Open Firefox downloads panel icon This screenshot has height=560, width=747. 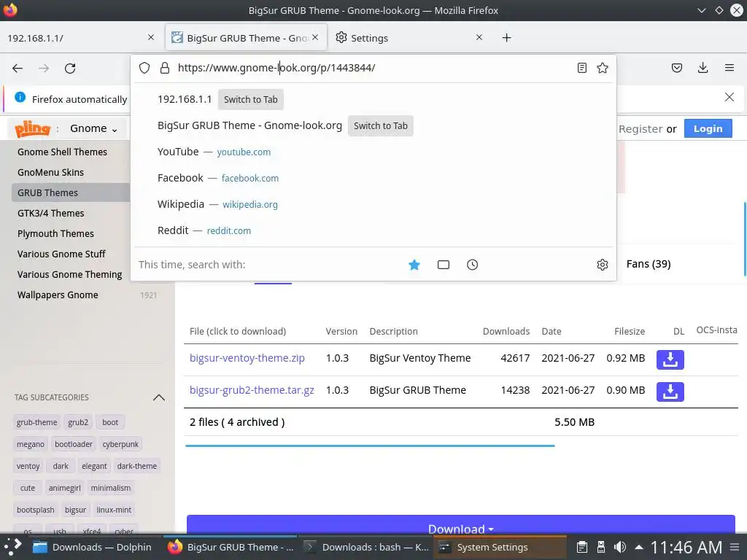pos(703,68)
